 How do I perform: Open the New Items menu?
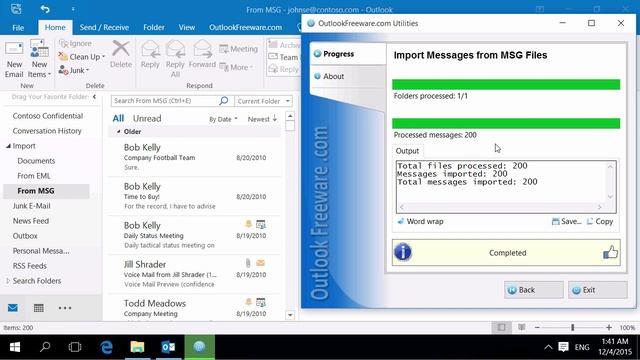click(39, 59)
